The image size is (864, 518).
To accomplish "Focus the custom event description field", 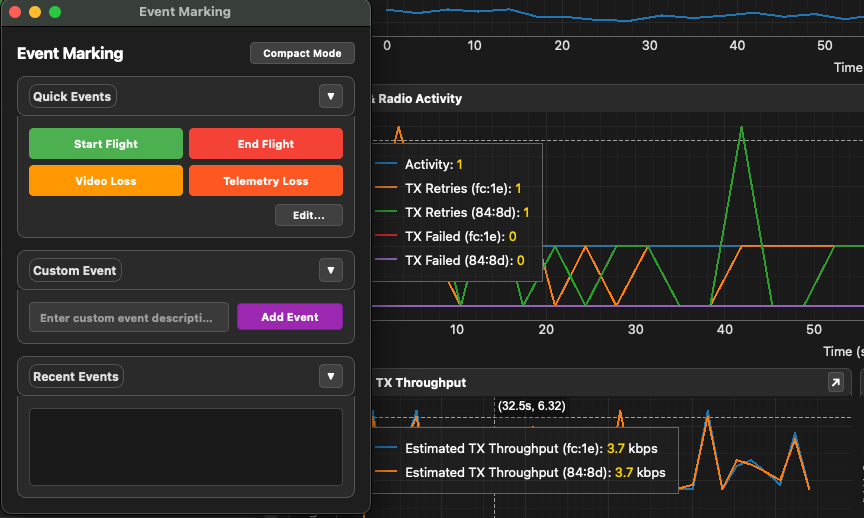I will (x=128, y=317).
